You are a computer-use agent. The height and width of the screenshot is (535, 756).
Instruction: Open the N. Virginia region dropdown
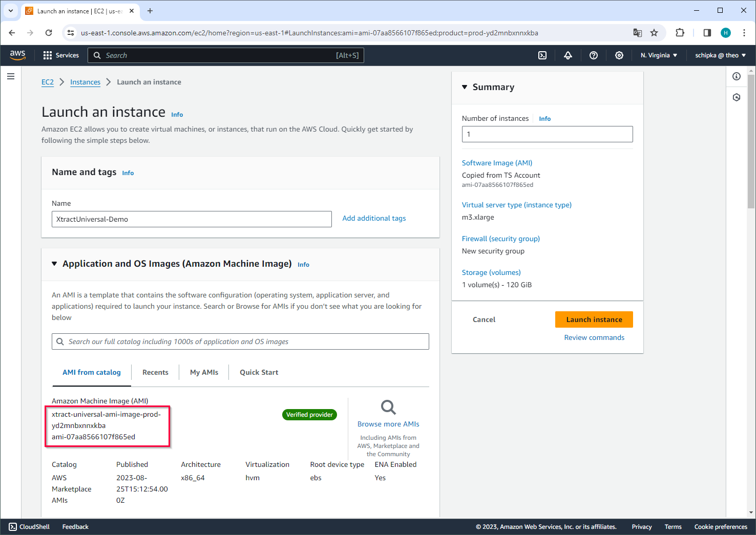point(659,55)
